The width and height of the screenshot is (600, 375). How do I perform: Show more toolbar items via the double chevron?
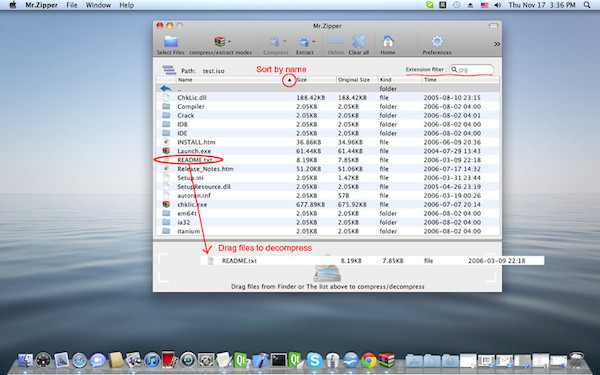[497, 44]
